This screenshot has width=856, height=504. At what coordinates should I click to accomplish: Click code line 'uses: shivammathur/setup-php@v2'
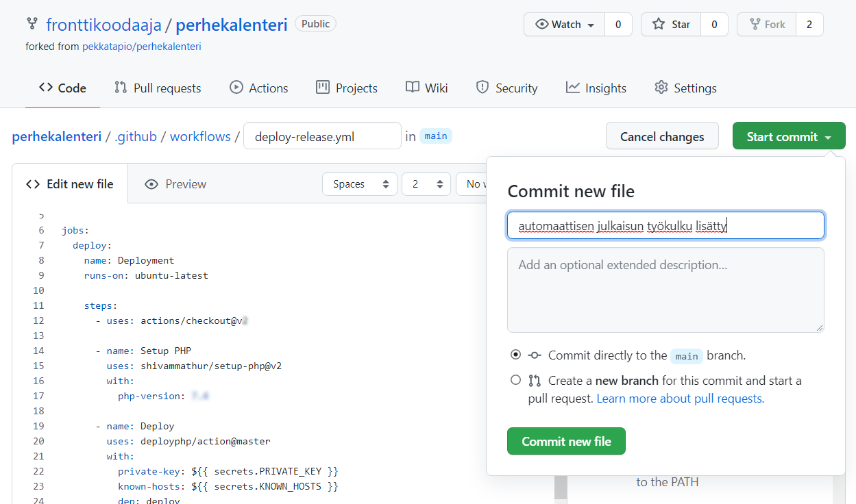click(194, 366)
